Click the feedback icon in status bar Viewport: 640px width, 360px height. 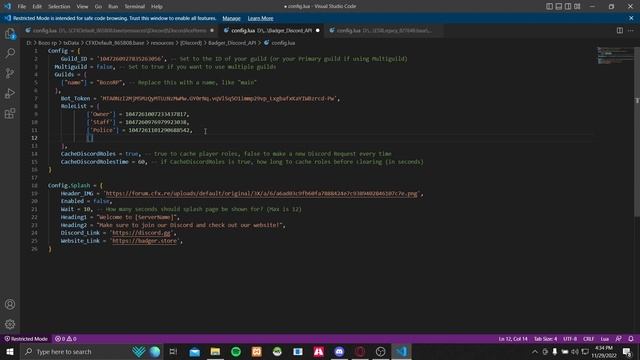(619, 339)
